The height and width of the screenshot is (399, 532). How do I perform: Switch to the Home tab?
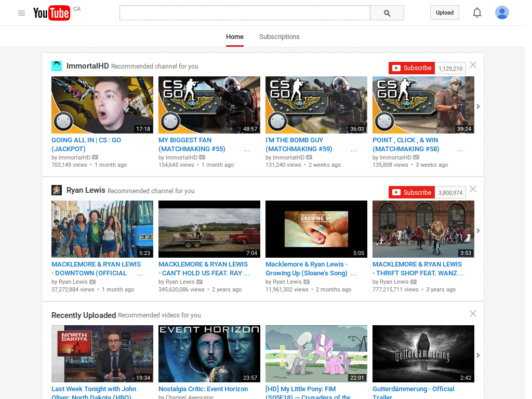(235, 37)
